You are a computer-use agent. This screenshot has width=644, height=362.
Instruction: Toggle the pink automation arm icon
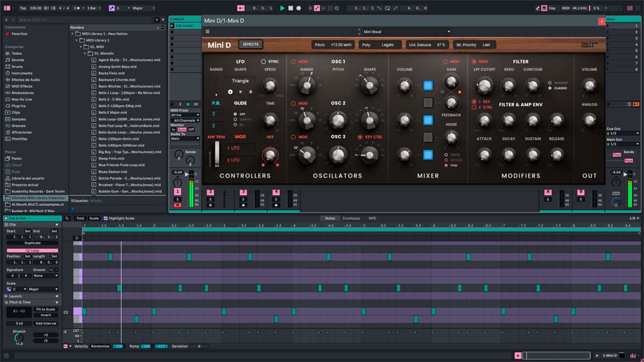(x=317, y=8)
